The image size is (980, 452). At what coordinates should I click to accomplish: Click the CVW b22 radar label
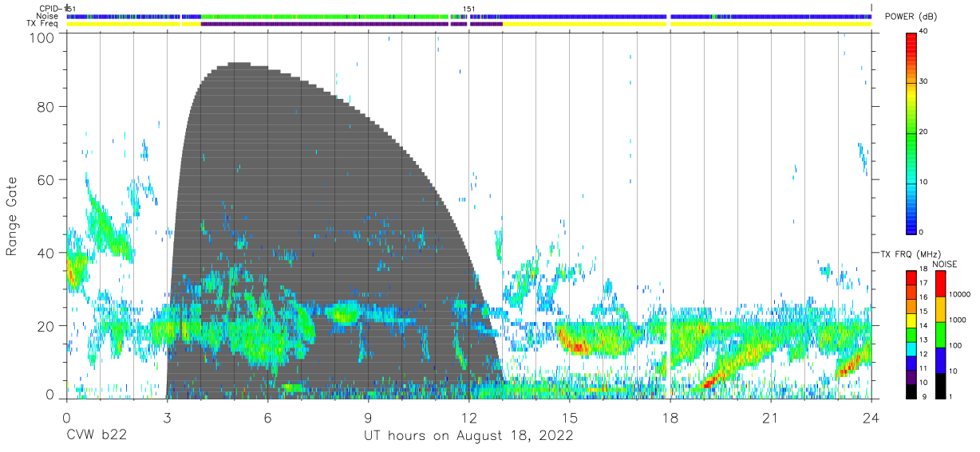coord(95,436)
